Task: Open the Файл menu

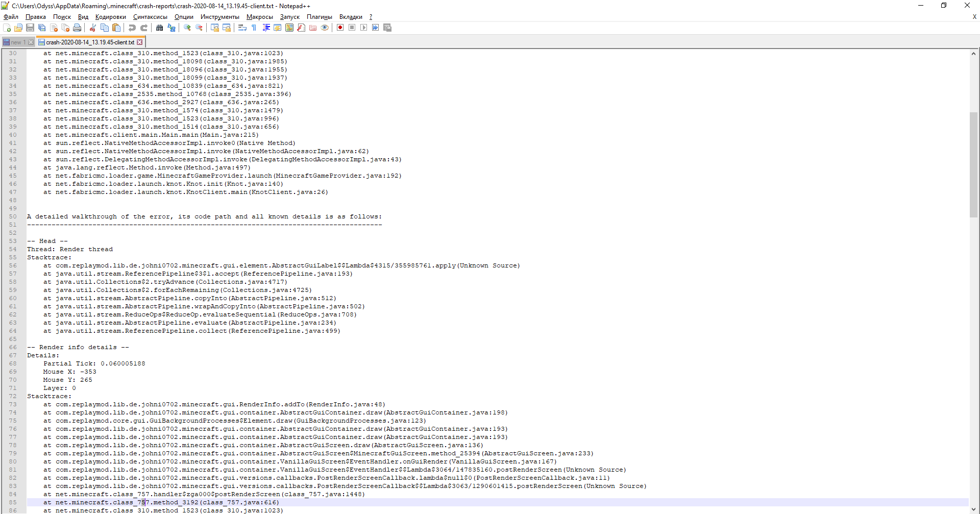Action: tap(11, 17)
